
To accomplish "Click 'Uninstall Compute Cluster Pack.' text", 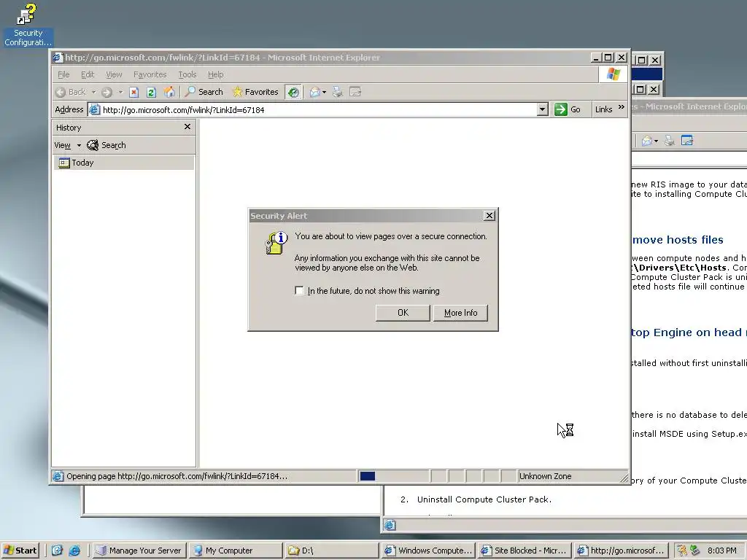I will coord(484,499).
